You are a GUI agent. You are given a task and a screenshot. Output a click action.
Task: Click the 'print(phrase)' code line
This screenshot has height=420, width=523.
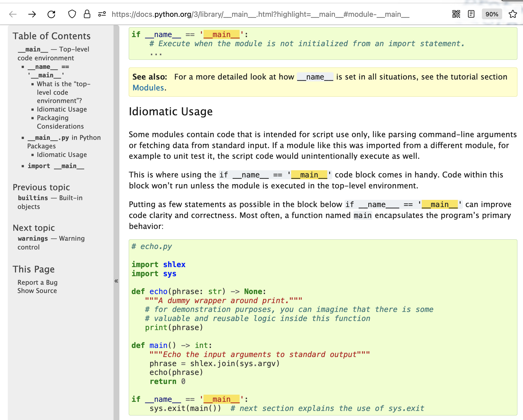(174, 327)
